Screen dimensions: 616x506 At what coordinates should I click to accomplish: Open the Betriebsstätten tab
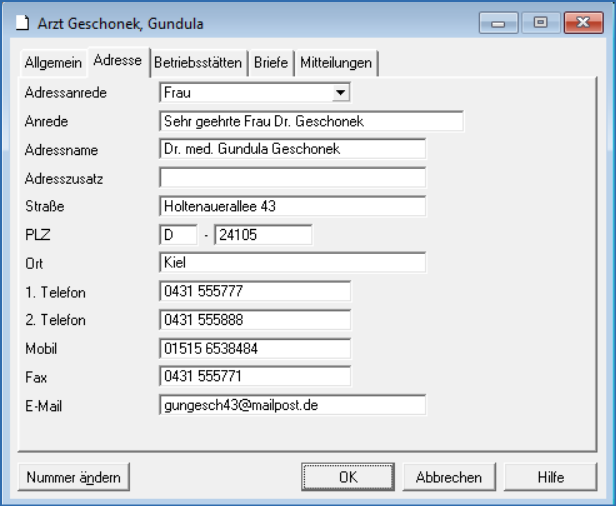[198, 63]
